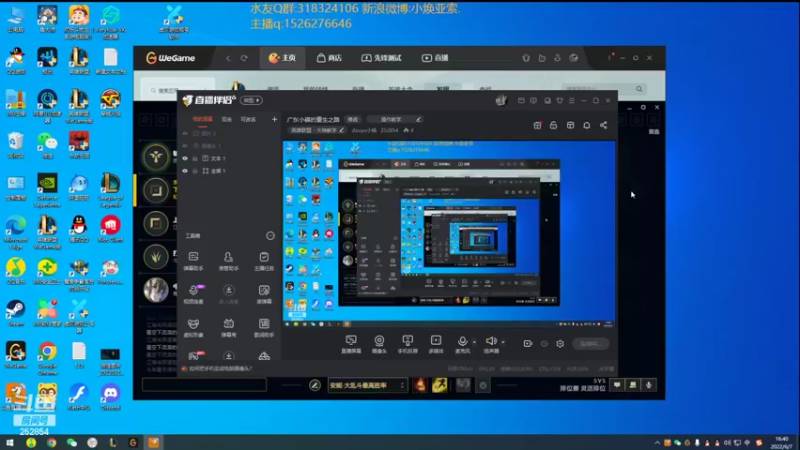Toggle visibility of the 图片 2 source
Viewport: 800px width, 450px height.
(185, 133)
